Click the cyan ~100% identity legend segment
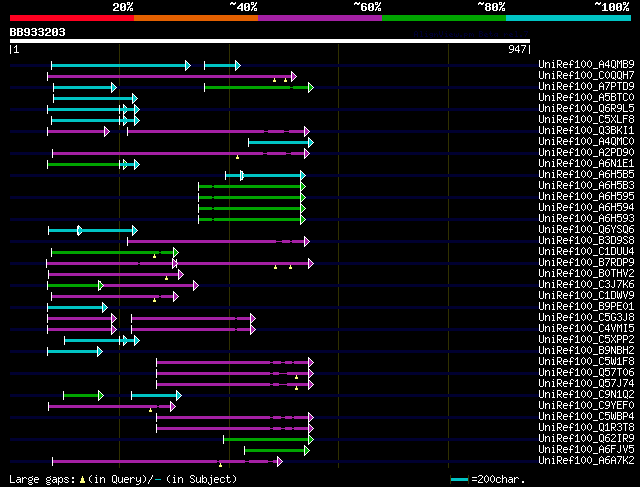Image resolution: width=640 pixels, height=487 pixels. [x=569, y=18]
